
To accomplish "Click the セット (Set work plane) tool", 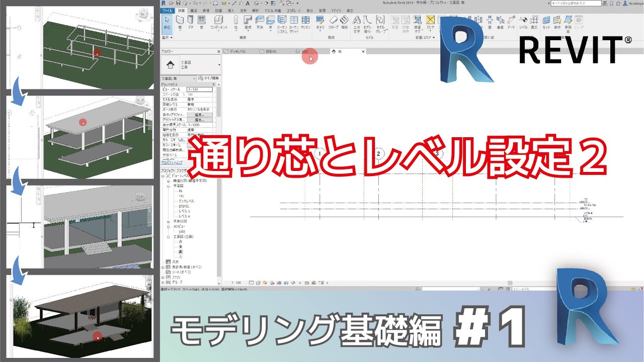I will point(546,22).
